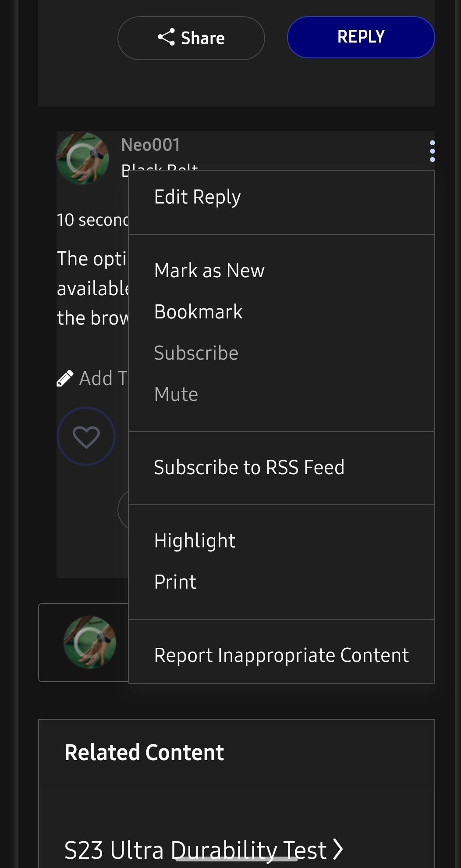Viewport: 461px width, 868px height.
Task: Tap the share icon in Share button
Action: coord(166,37)
